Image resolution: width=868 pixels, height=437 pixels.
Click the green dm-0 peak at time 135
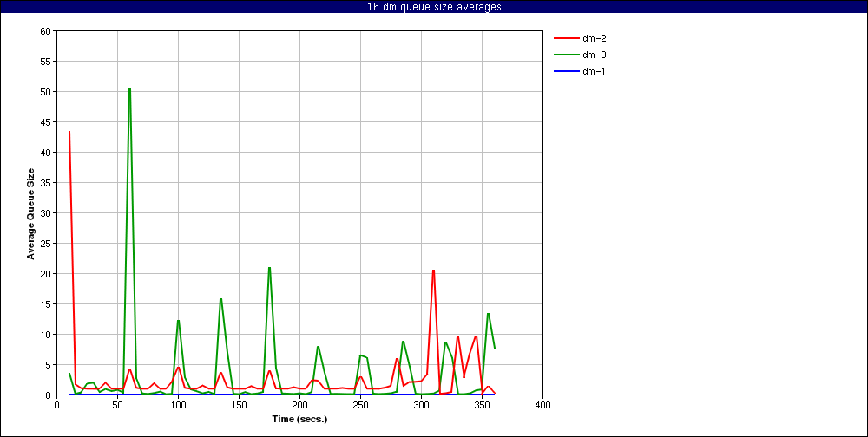(x=220, y=299)
